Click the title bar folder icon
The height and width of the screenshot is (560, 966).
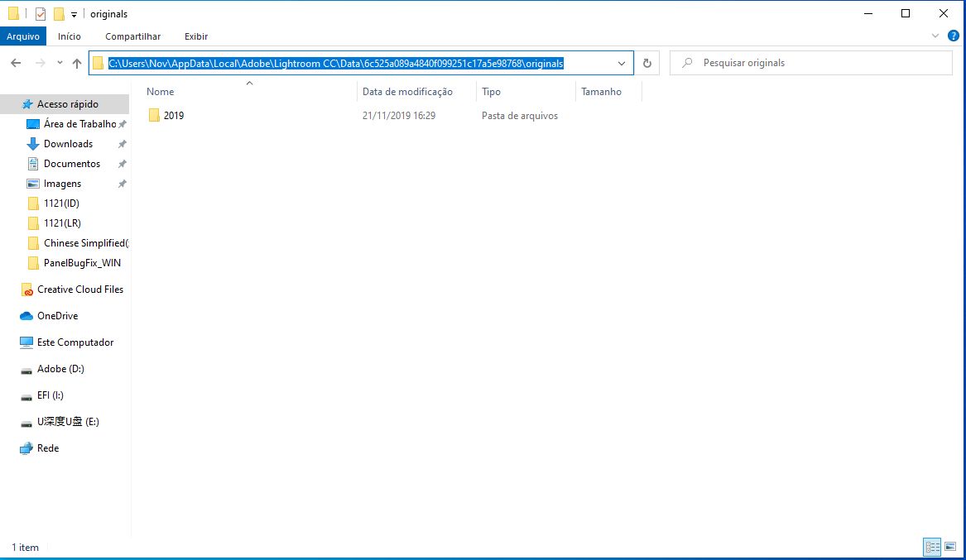[x=13, y=13]
